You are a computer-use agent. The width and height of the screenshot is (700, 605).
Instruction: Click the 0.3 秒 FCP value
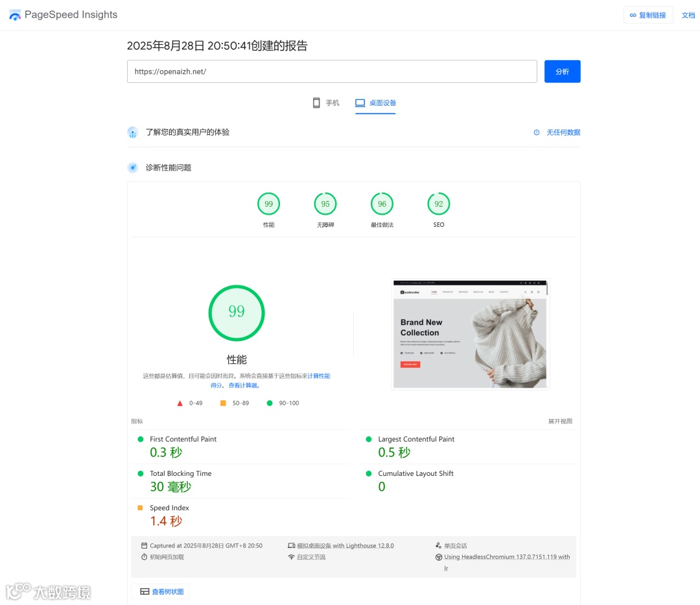tap(166, 453)
